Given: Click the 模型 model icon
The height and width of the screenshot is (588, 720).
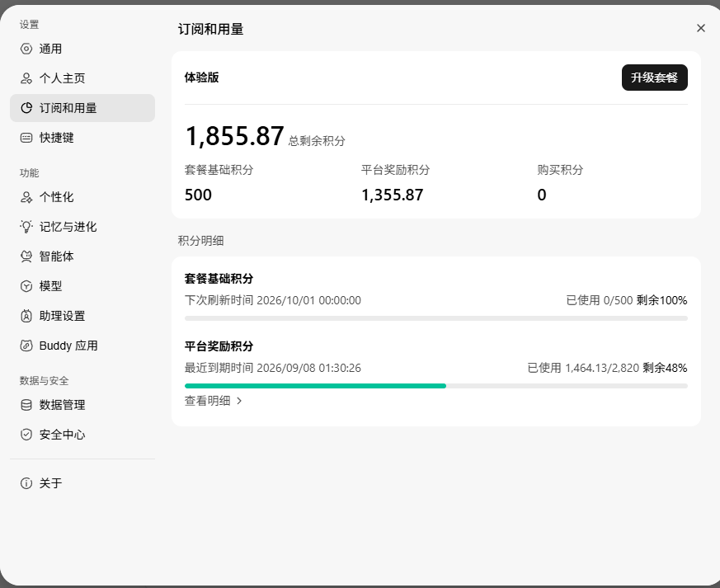Looking at the screenshot, I should coord(26,286).
